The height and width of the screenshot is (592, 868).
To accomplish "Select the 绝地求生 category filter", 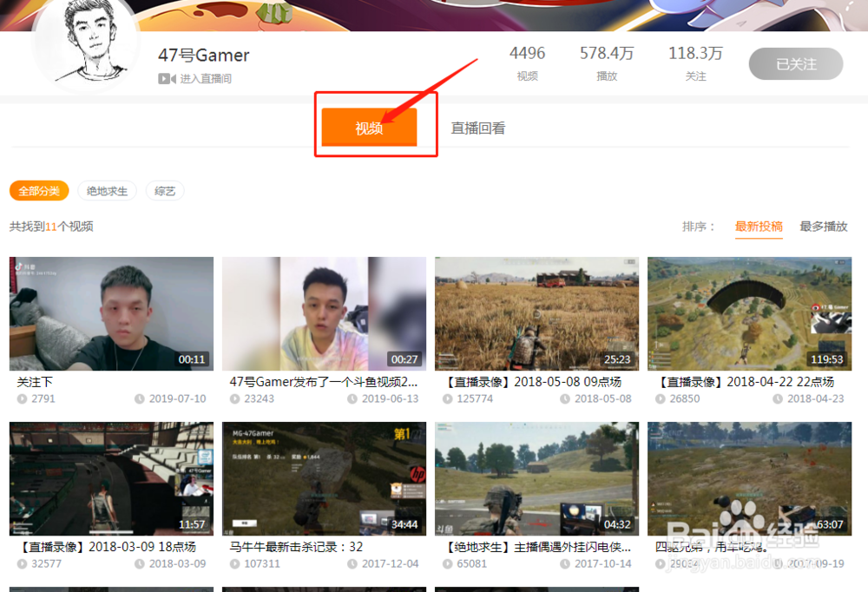I will [107, 191].
